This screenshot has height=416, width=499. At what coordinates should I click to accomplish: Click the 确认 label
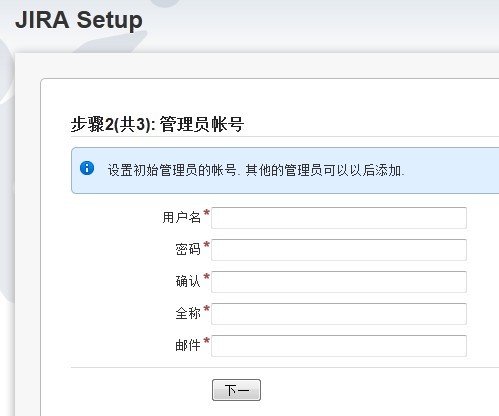click(x=188, y=281)
